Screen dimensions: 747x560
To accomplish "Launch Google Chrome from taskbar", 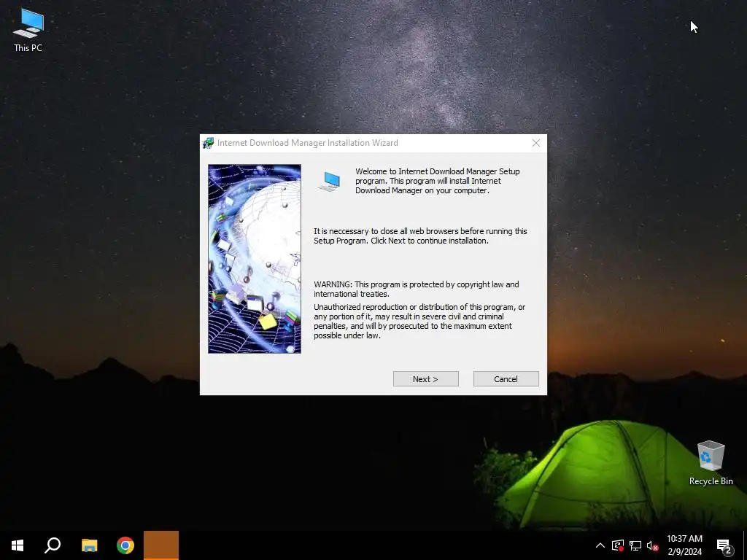I will pos(125,545).
